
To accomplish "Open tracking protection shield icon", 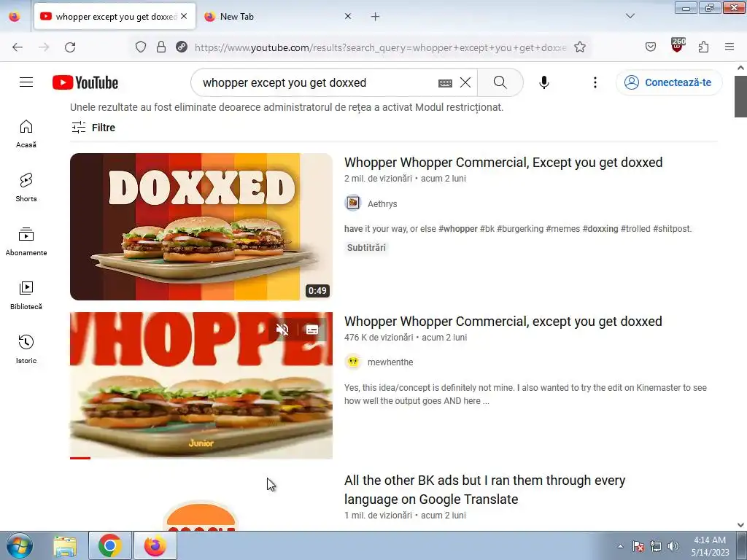I will [x=141, y=47].
